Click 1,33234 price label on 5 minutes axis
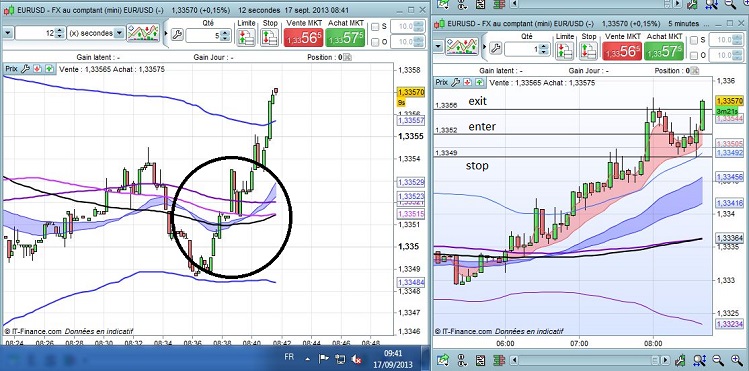Image resolution: width=749 pixels, height=371 pixels. pos(730,324)
